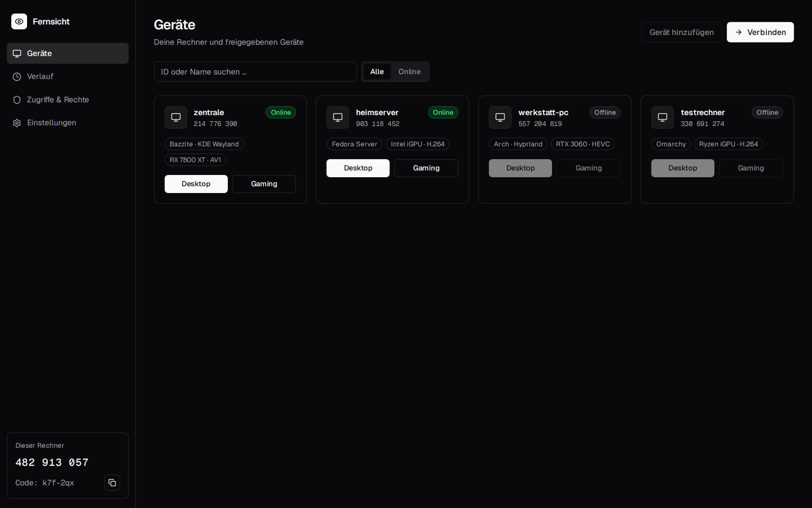The height and width of the screenshot is (508, 812).
Task: Open Einstellungen in the sidebar
Action: [68, 123]
